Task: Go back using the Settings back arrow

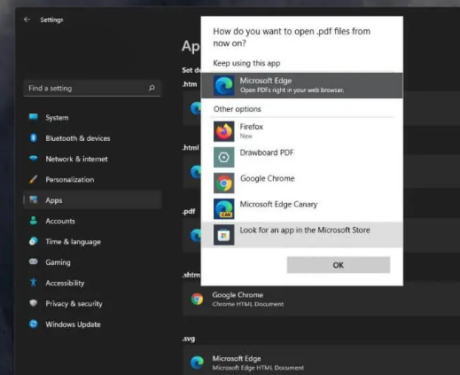Action: [x=27, y=20]
